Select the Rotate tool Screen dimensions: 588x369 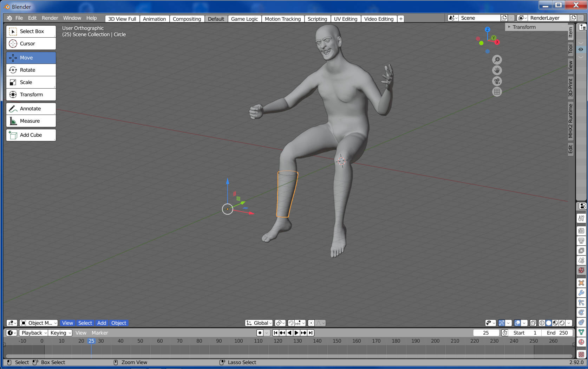[x=31, y=70]
